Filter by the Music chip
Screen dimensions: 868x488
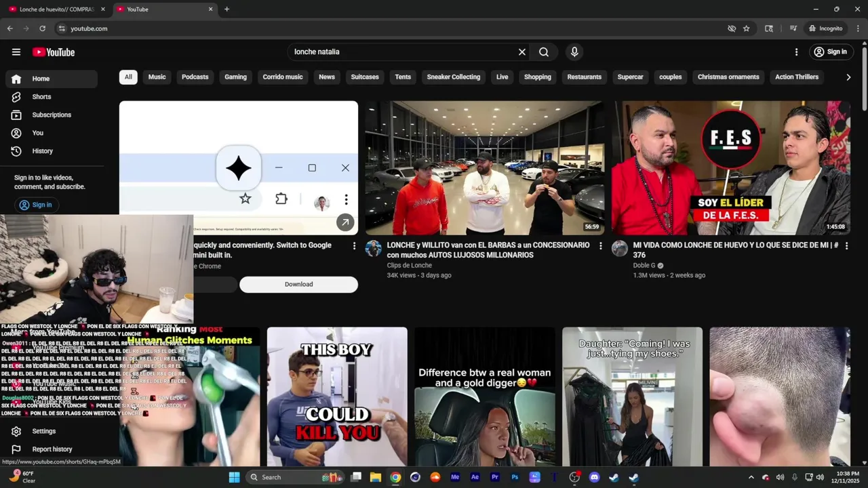pyautogui.click(x=157, y=77)
